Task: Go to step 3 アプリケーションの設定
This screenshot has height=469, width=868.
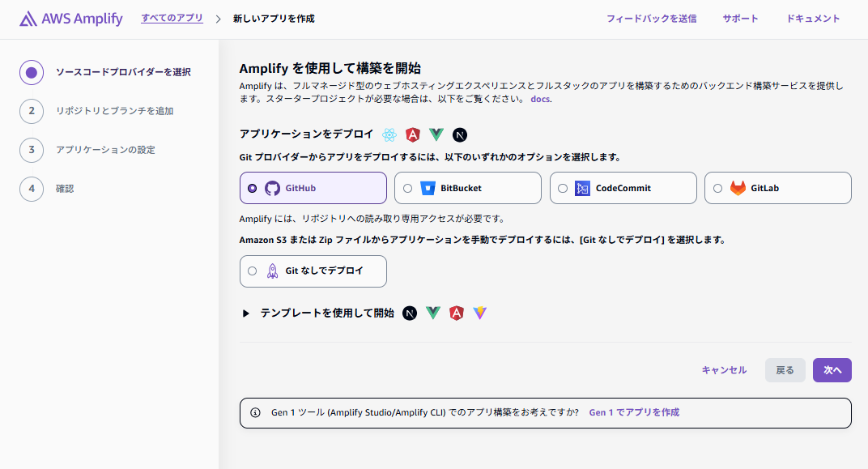Action: click(x=87, y=150)
